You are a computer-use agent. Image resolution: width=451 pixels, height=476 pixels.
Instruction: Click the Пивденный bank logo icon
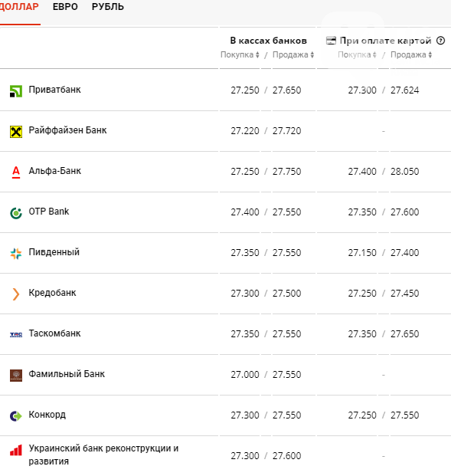[x=16, y=254]
